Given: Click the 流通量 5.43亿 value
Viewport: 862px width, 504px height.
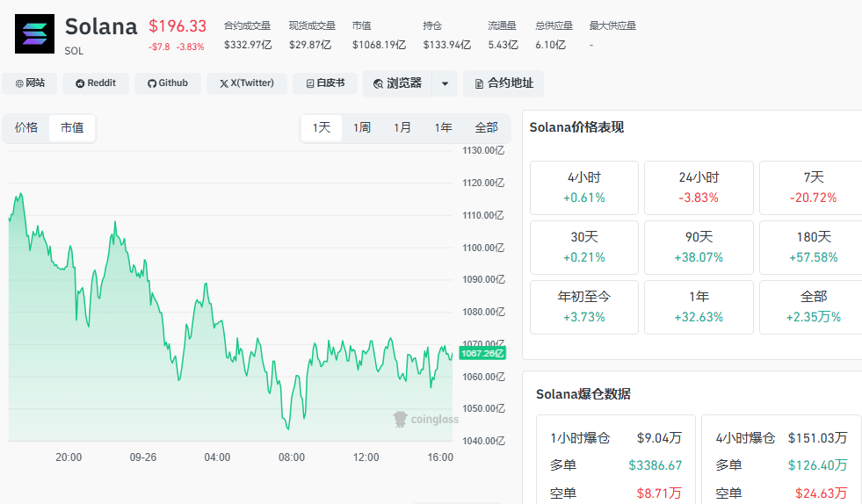Looking at the screenshot, I should pyautogui.click(x=503, y=45).
